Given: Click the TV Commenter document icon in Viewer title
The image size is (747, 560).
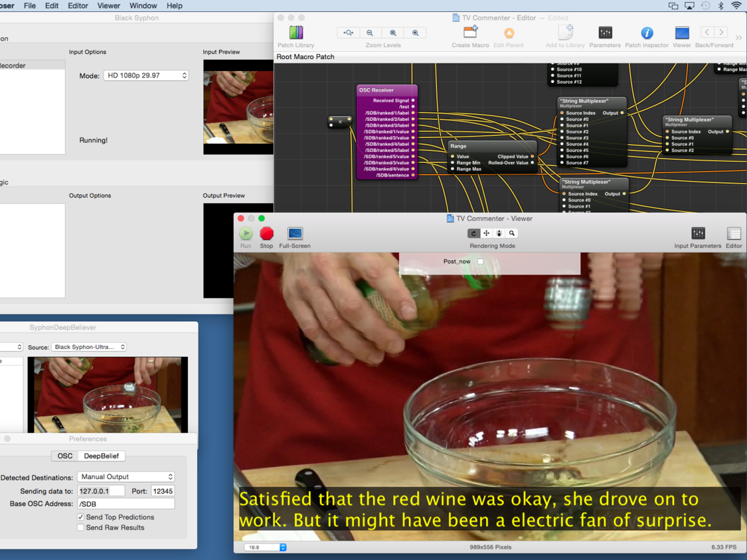Looking at the screenshot, I should click(x=450, y=218).
